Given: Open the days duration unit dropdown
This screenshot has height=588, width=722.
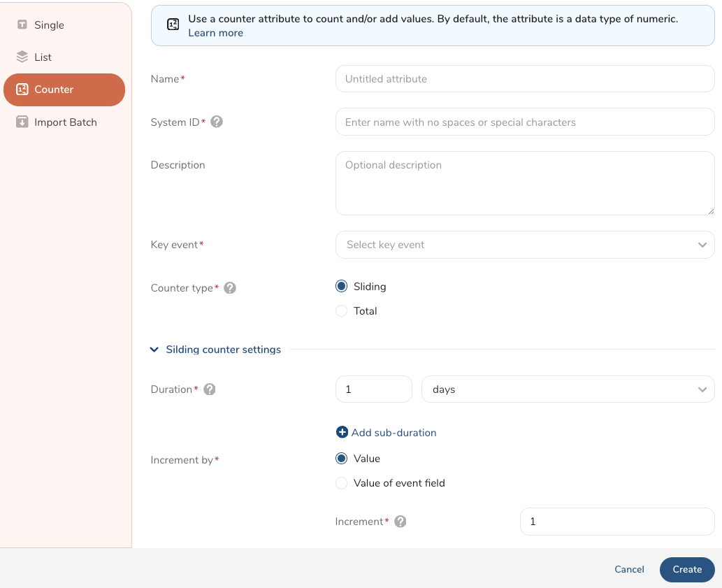Looking at the screenshot, I should [x=568, y=389].
